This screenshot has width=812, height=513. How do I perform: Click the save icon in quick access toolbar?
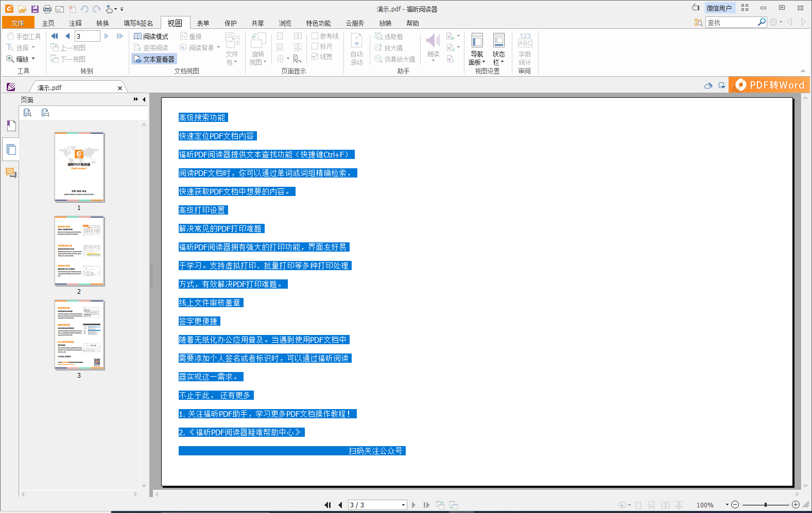click(x=34, y=9)
